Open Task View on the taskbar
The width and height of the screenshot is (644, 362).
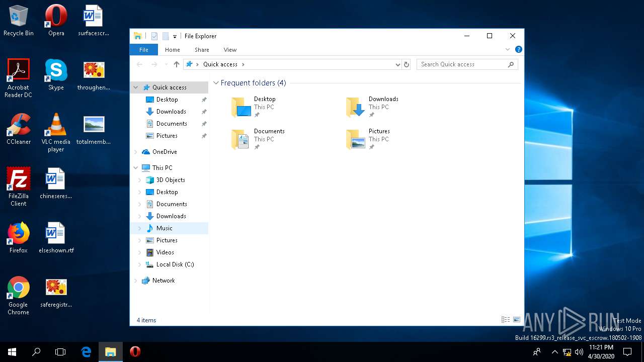click(60, 352)
